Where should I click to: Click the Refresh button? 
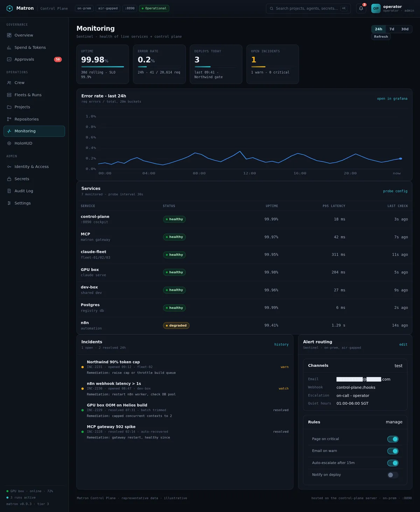point(381,37)
